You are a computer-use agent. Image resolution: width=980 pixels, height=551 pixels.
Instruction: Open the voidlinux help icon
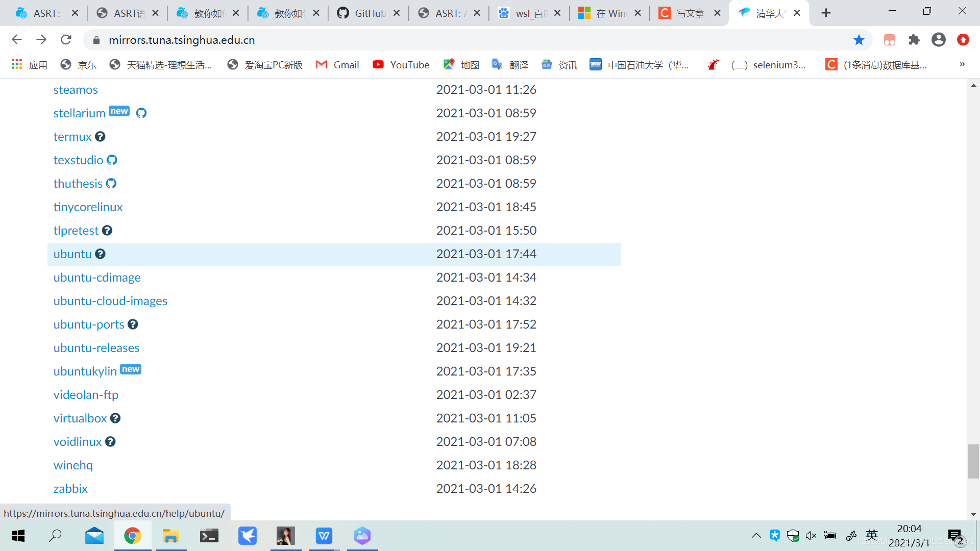[110, 442]
